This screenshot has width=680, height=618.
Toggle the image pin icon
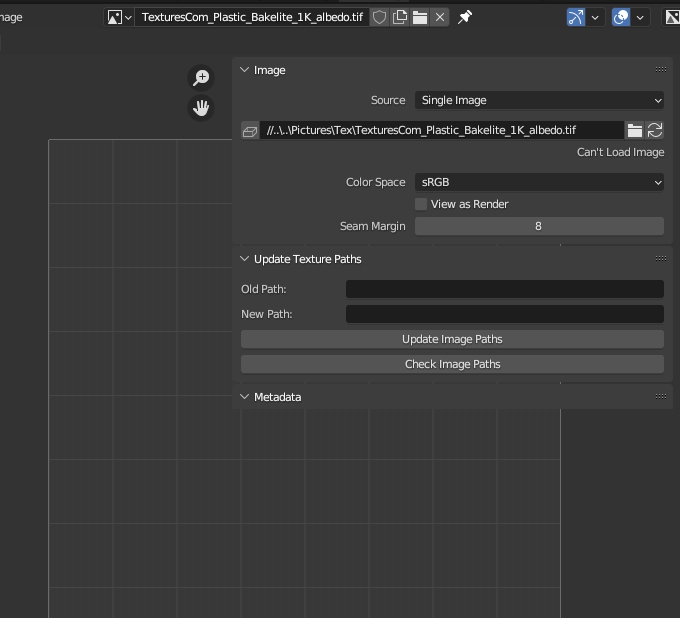point(465,17)
